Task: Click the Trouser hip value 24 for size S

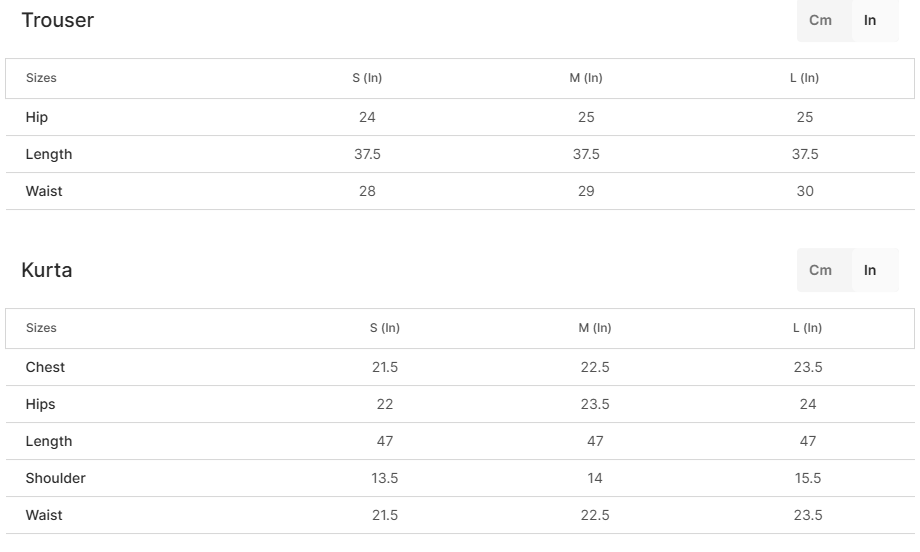Action: 367,117
